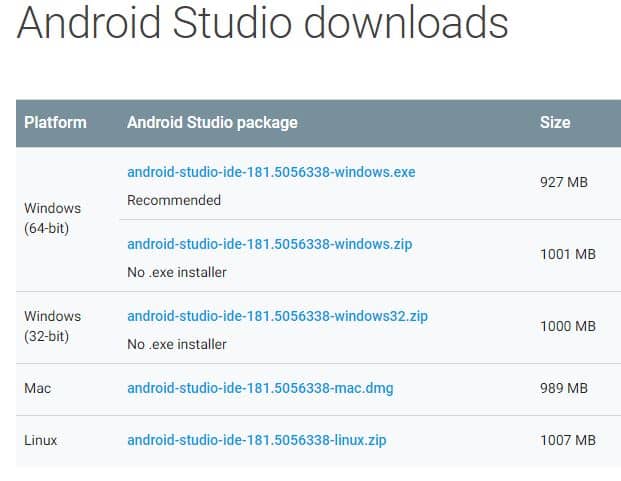The image size is (621, 481).
Task: Download android-studio-ide-181.5056338-windows32.zip
Action: [277, 316]
